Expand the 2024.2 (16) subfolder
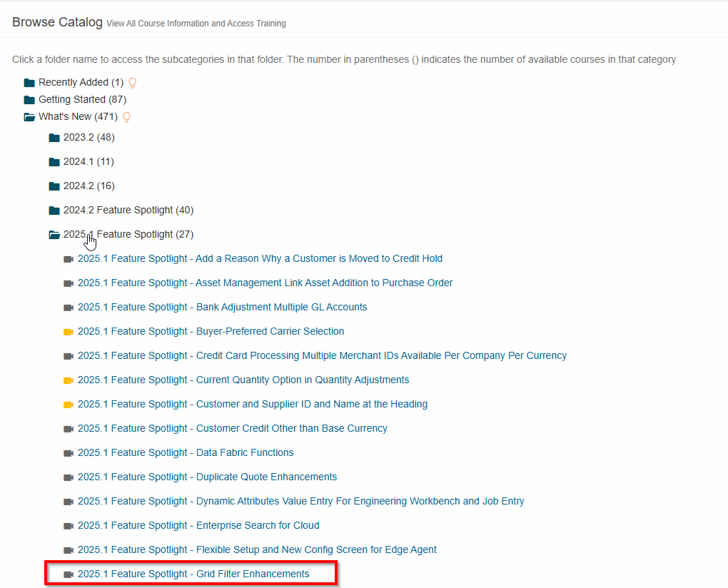The image size is (728, 588). tap(89, 186)
